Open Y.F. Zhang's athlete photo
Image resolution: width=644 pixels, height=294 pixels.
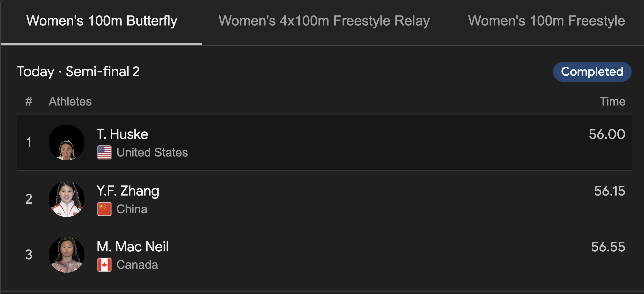[66, 199]
